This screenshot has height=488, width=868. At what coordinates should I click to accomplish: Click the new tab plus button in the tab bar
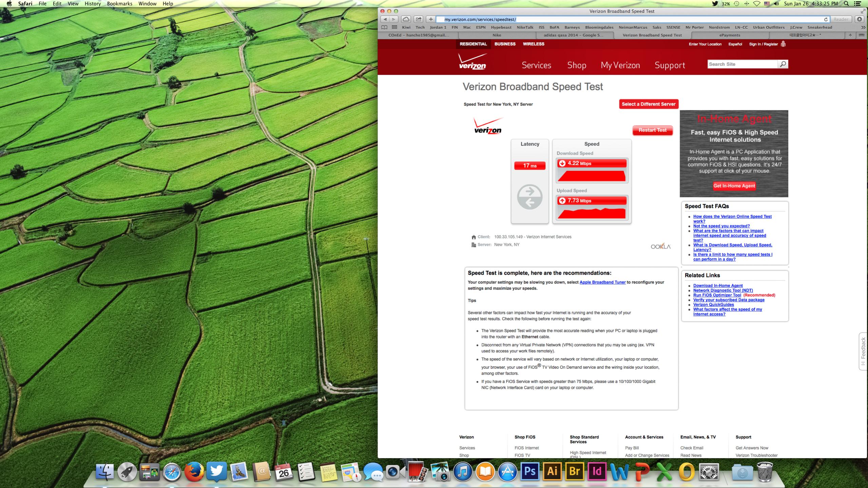(850, 35)
